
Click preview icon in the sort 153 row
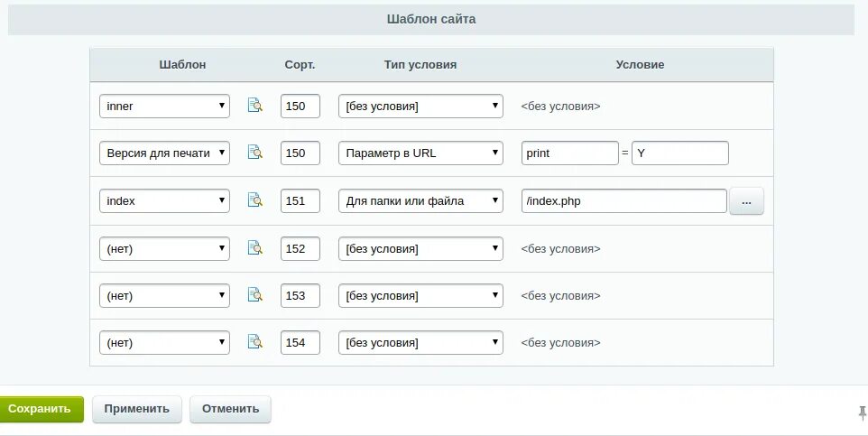(255, 295)
